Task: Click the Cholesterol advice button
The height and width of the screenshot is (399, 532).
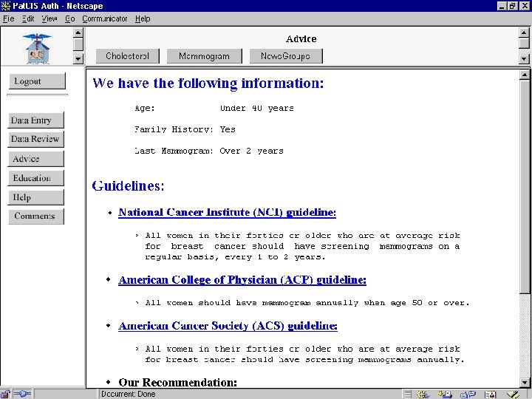Action: (x=128, y=56)
